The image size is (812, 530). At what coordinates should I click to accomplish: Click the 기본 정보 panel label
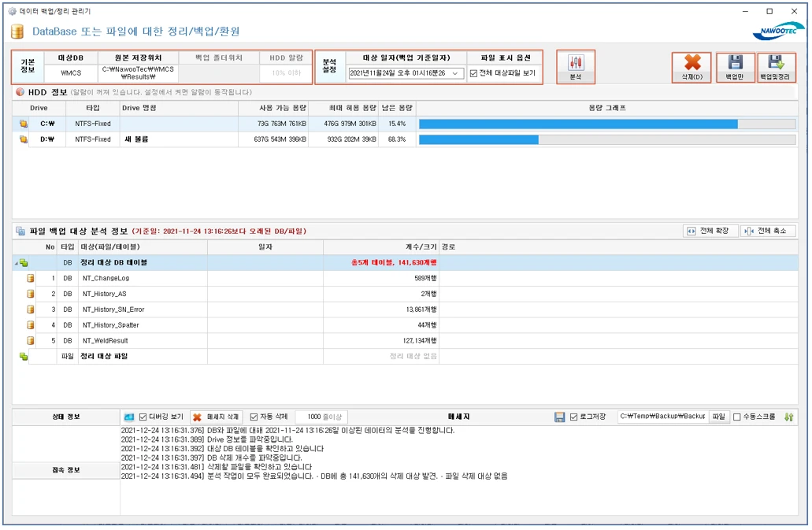28,66
